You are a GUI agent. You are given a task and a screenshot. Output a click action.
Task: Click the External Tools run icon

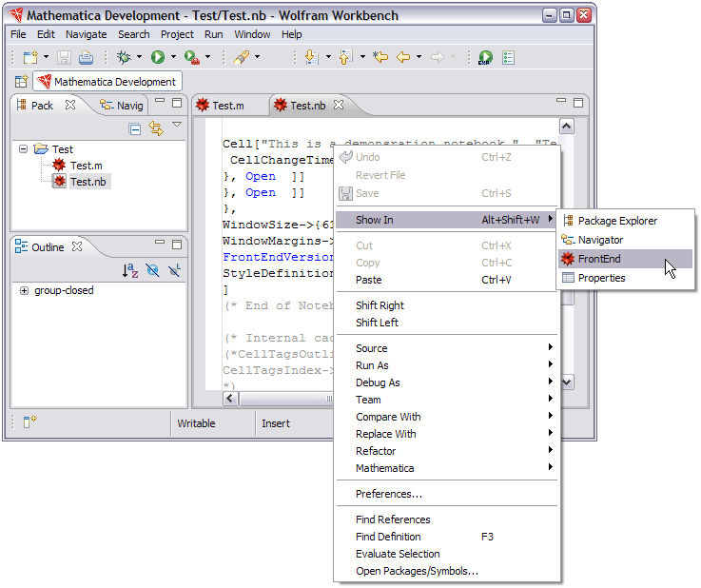pyautogui.click(x=192, y=57)
